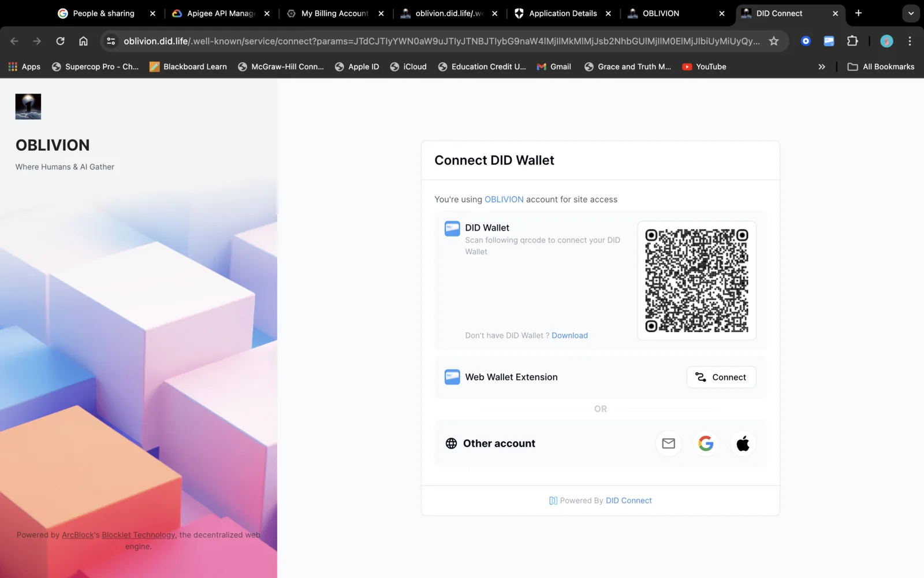Open the Extensions puzzle menu
924x578 pixels.
pos(852,41)
